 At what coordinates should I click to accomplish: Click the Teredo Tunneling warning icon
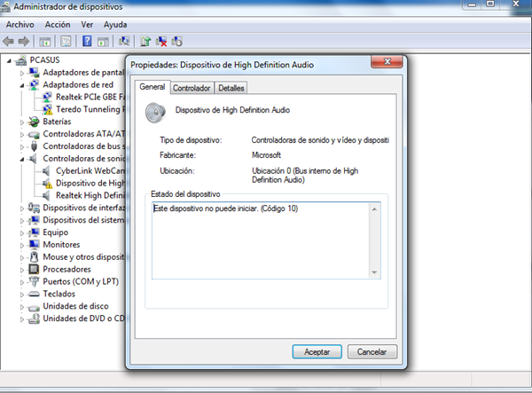pos(47,109)
